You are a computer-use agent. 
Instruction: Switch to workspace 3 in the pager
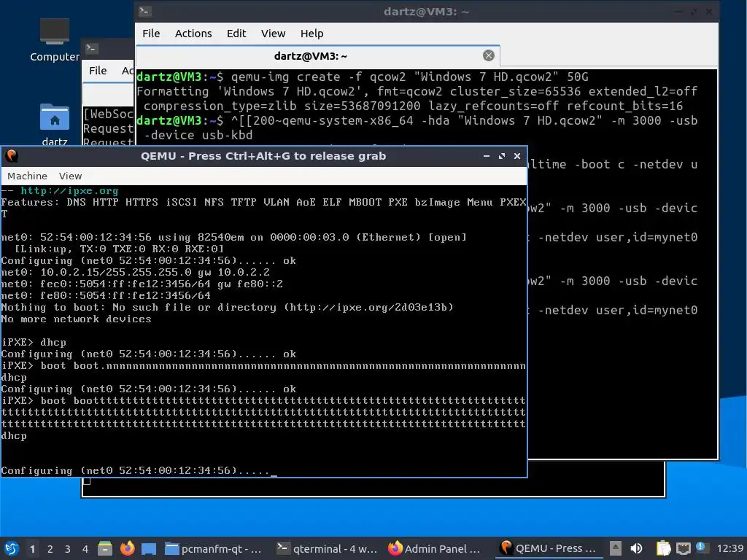click(x=68, y=549)
